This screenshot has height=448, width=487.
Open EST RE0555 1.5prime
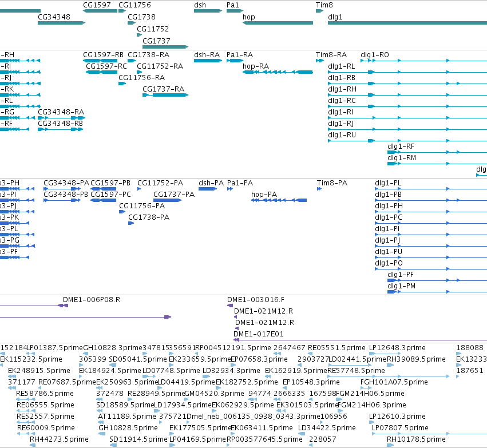336,348
